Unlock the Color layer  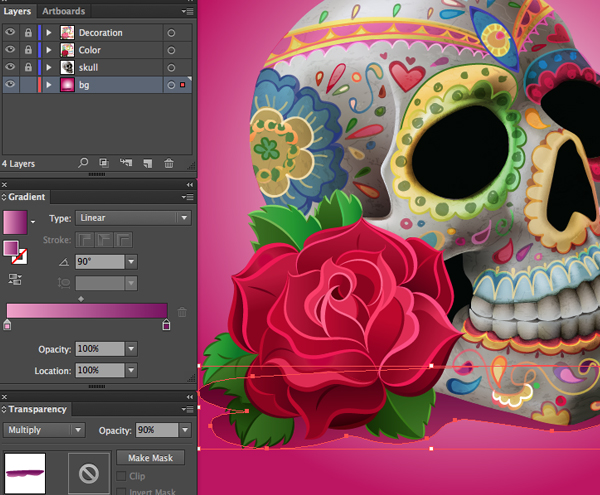coord(28,50)
